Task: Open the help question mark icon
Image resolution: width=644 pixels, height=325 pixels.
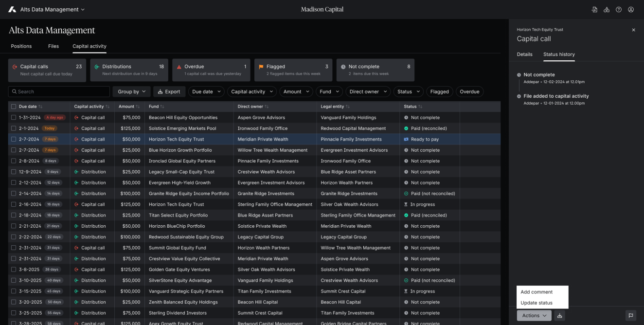Action: click(x=619, y=9)
